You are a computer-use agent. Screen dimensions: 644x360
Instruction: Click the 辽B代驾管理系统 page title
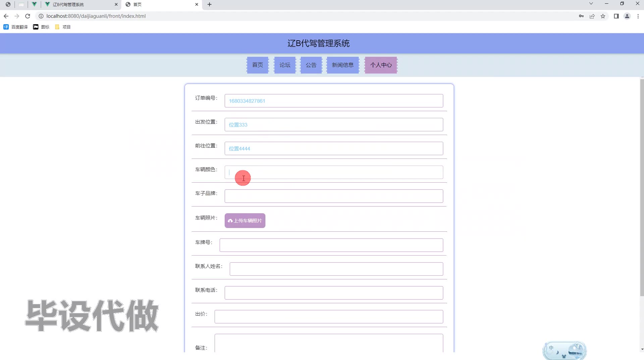click(x=318, y=43)
